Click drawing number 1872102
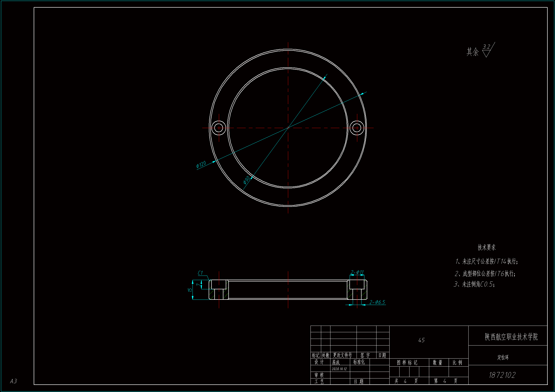Screen dimensions: 555x392 click(x=502, y=375)
